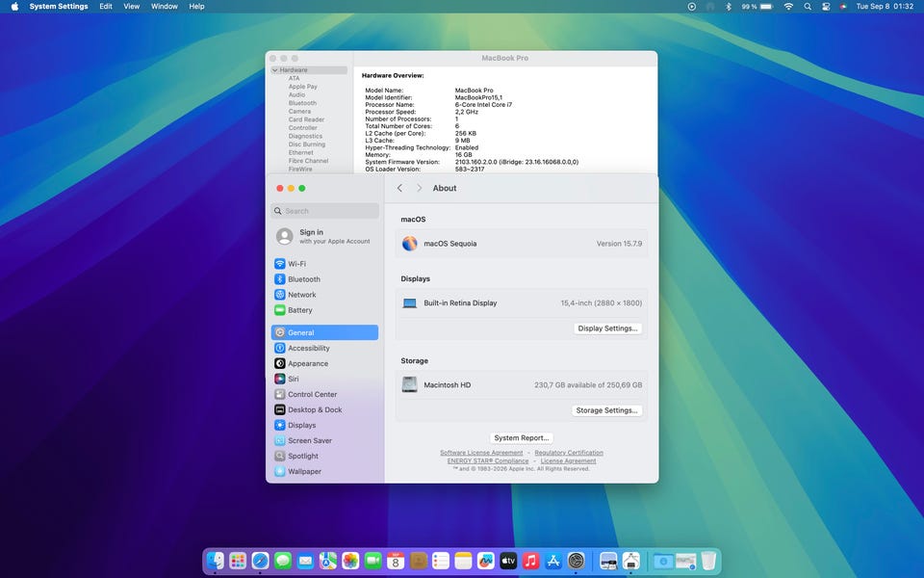924x578 pixels.
Task: Click the License Agreement link
Action: 568,461
